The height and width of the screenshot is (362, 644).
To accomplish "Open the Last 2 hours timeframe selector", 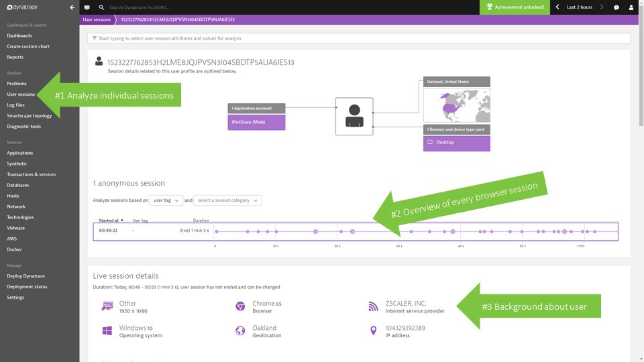I will pos(579,7).
